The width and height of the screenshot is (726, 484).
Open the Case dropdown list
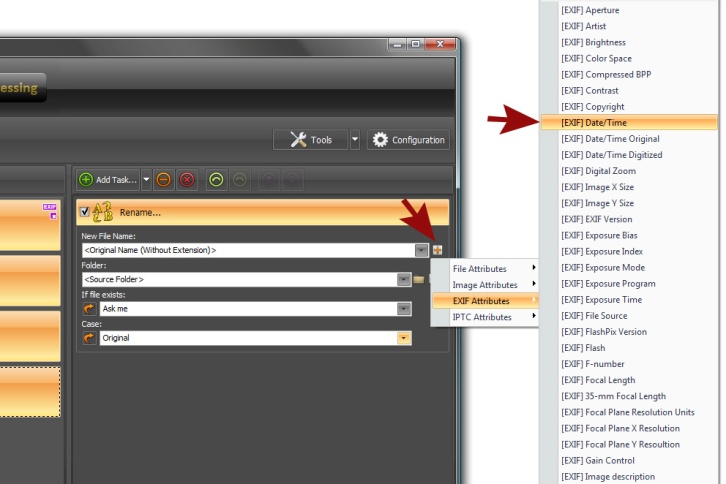click(403, 339)
